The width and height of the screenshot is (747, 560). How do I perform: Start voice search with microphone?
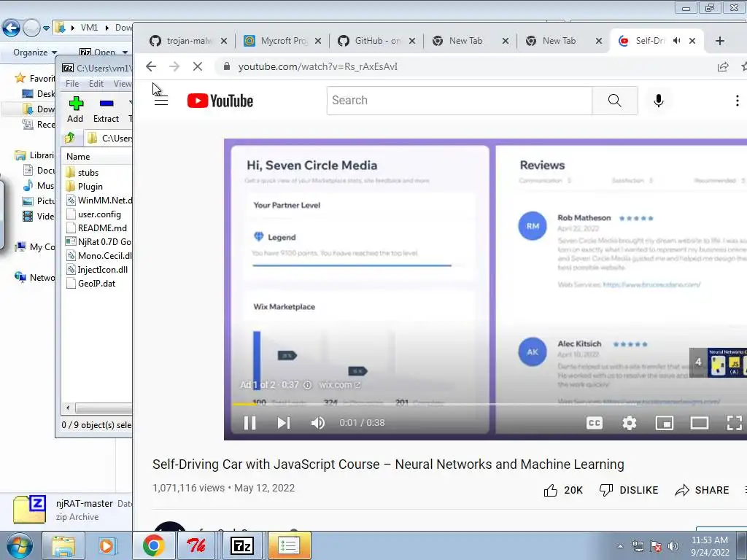[x=659, y=101]
